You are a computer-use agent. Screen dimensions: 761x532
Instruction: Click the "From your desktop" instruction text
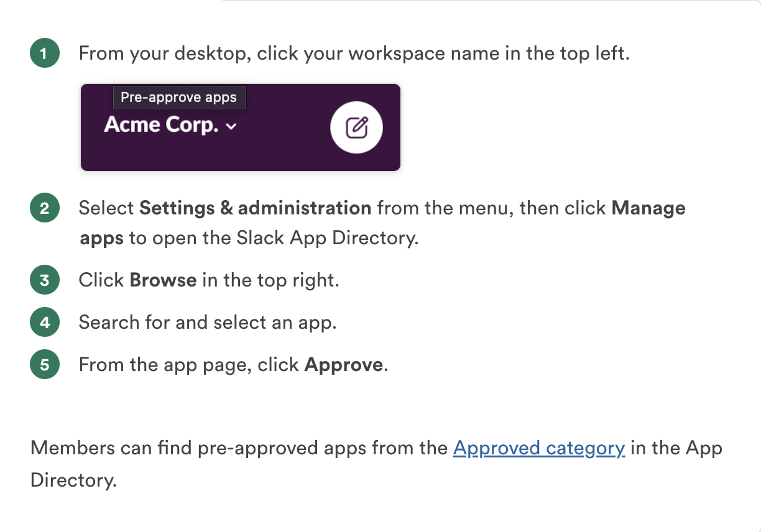[x=165, y=53]
